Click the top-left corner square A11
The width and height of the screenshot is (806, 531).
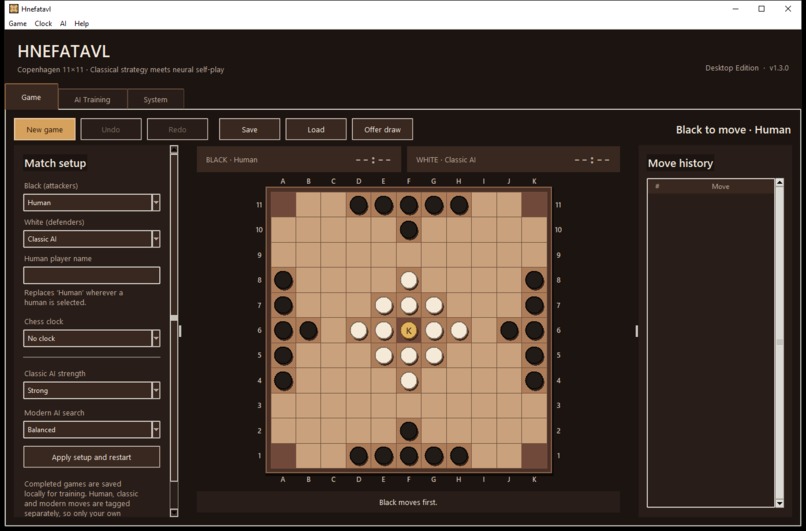click(283, 205)
